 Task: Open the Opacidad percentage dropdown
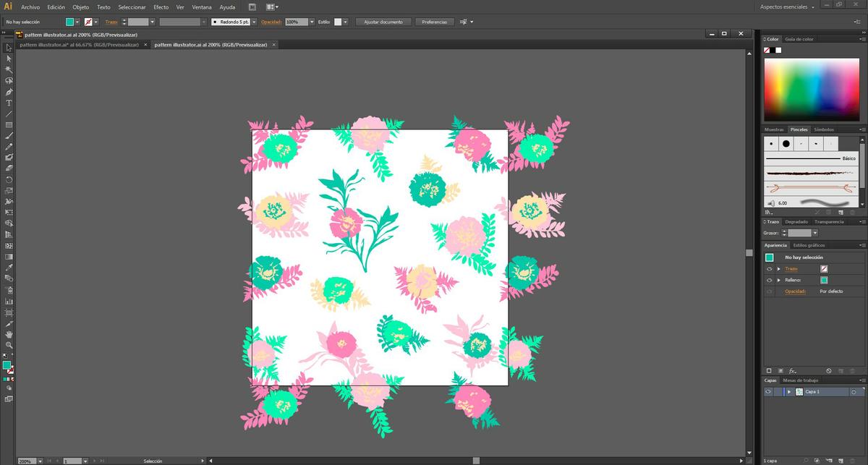(312, 22)
